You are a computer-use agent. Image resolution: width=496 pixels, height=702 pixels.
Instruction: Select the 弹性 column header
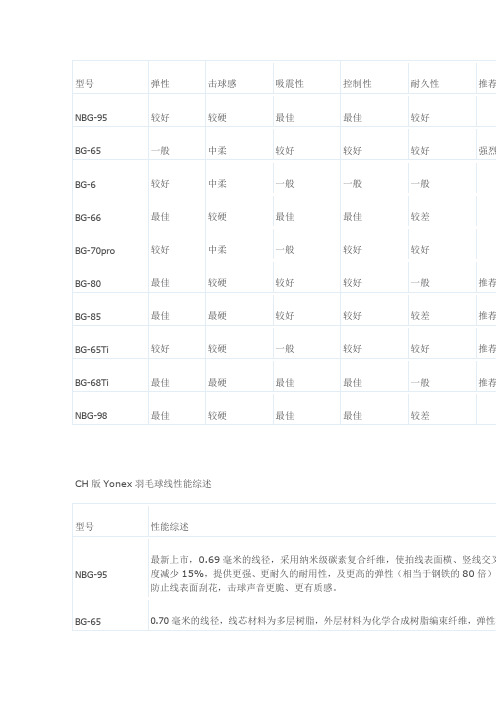tap(160, 84)
